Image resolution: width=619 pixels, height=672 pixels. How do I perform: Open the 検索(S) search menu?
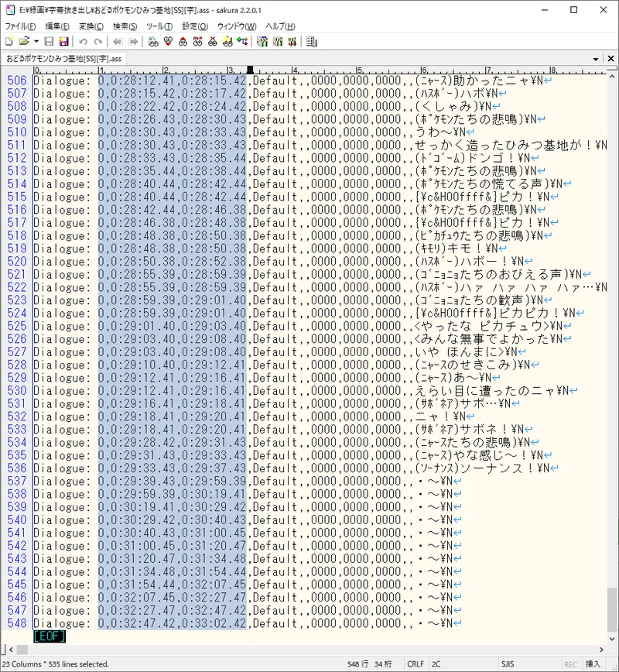[125, 26]
